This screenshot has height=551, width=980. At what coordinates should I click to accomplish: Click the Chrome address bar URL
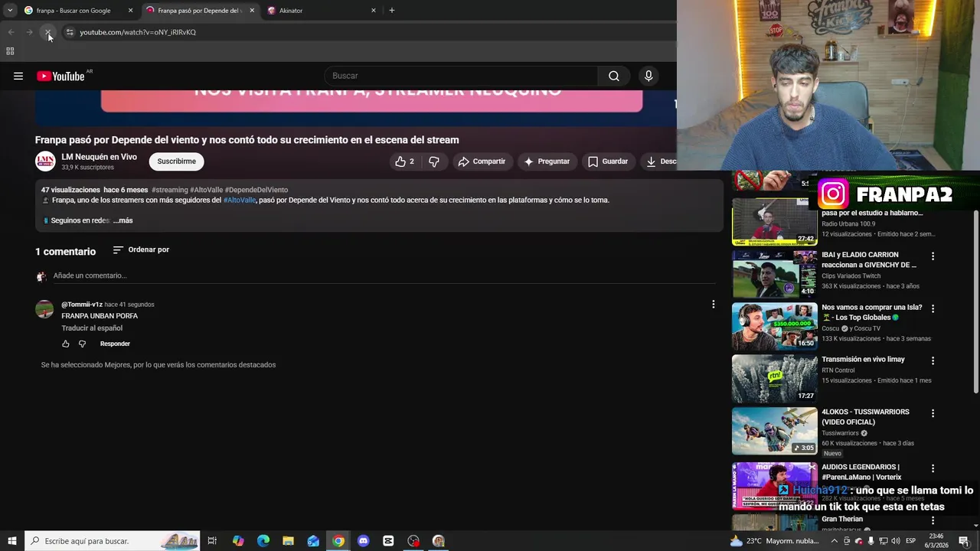click(x=138, y=32)
